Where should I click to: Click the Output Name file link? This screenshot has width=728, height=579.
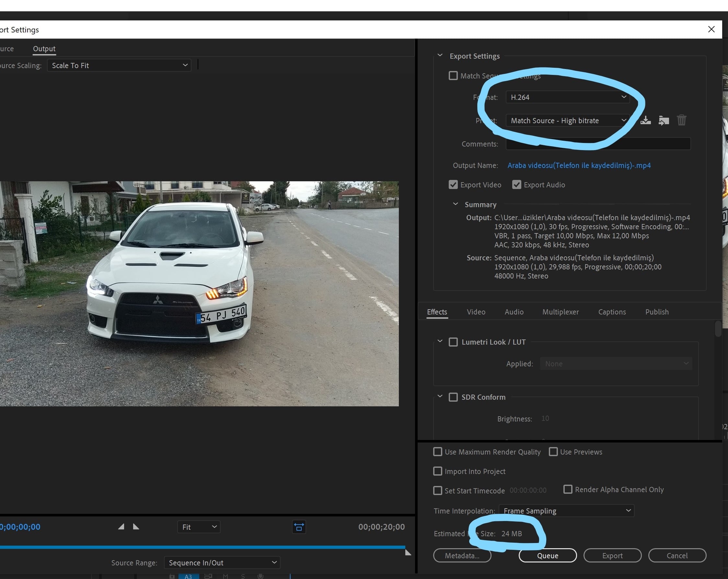click(579, 165)
